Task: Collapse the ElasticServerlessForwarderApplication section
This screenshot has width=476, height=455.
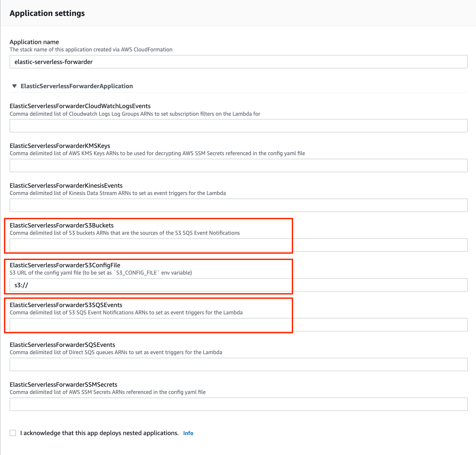Action: (x=14, y=86)
